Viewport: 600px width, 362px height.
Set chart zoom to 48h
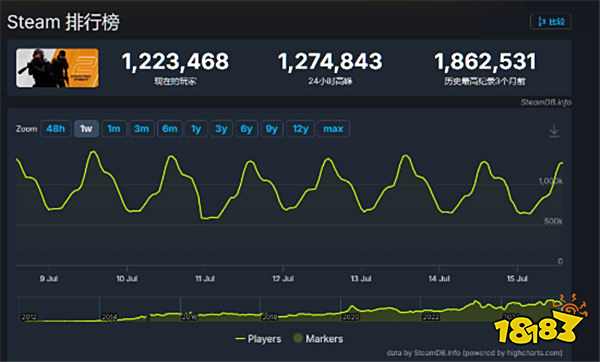55,129
